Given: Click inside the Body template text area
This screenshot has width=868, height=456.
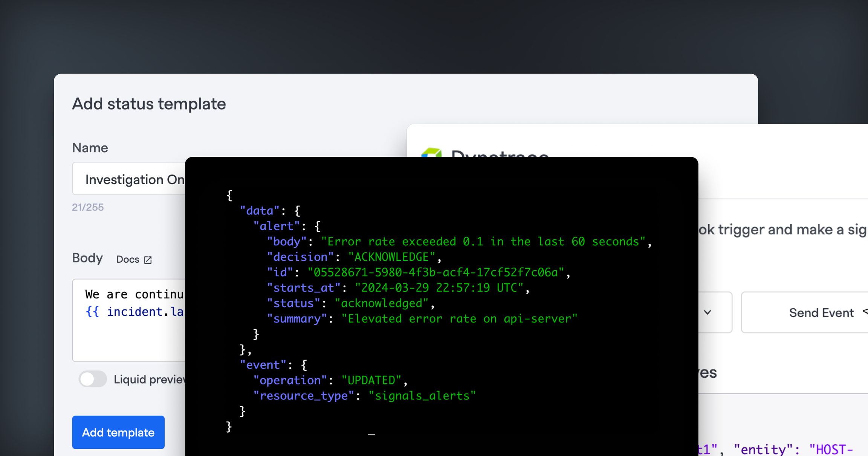Looking at the screenshot, I should (x=128, y=320).
